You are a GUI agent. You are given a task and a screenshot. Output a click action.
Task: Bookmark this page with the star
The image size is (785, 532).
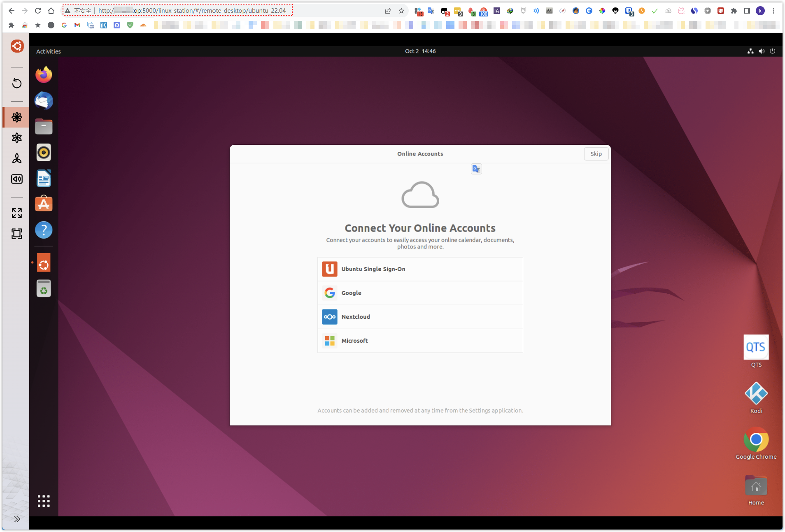tap(401, 11)
